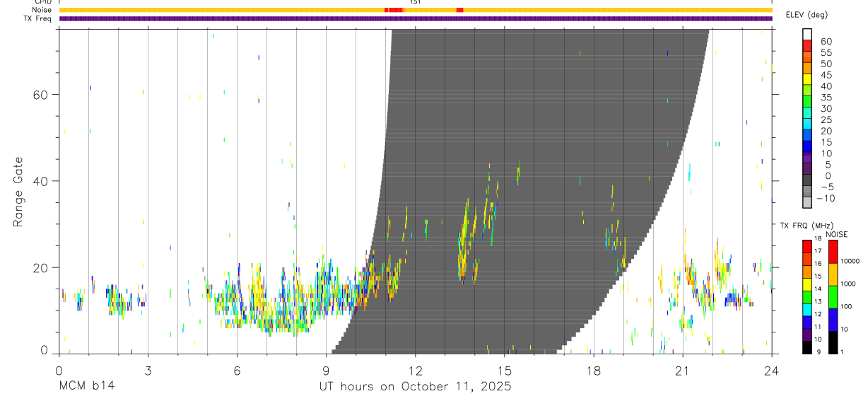Viewport: 868px width, 401px height.
Task: Click 'UT hours on October 11, 2025' label
Action: [x=416, y=387]
